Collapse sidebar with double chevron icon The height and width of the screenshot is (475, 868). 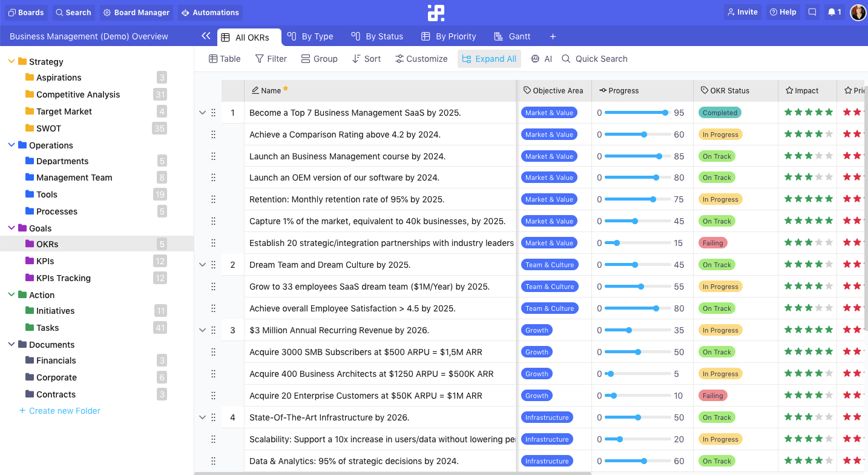[206, 36]
